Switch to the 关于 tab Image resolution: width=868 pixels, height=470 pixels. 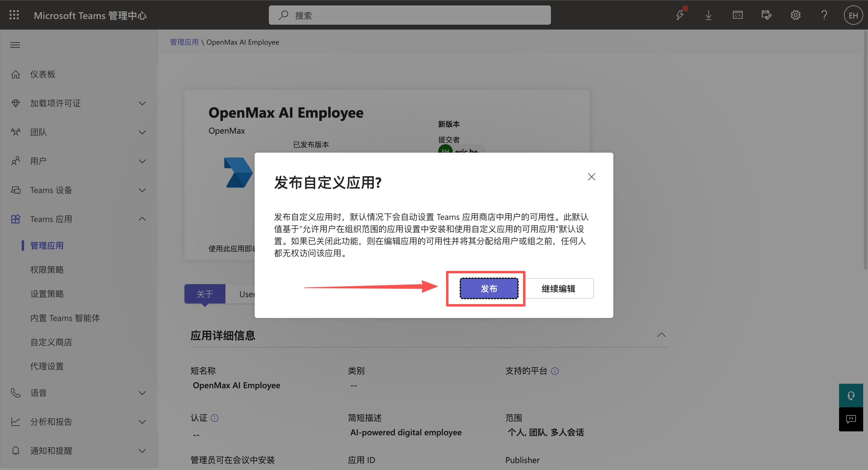click(205, 294)
